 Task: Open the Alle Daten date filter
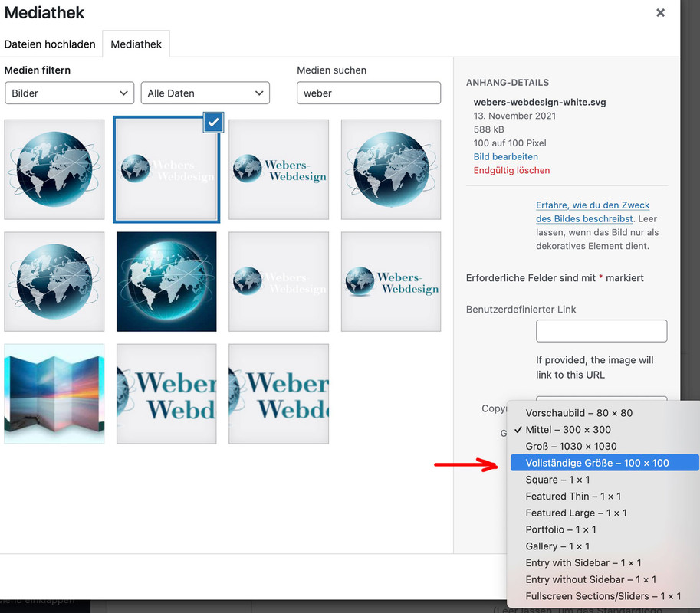tap(205, 93)
